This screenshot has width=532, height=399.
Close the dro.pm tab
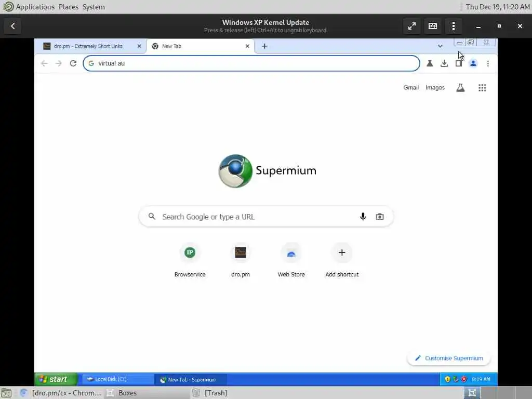pyautogui.click(x=139, y=46)
